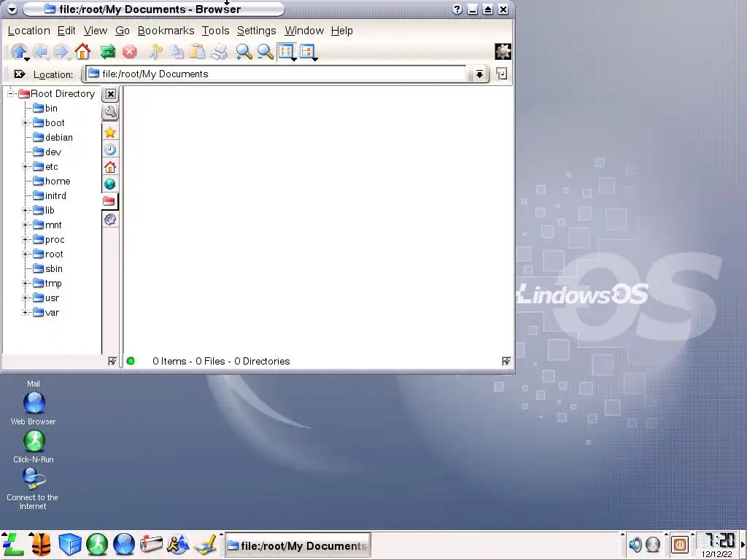Reload the current folder with green arrows
The width and height of the screenshot is (747, 560).
(x=108, y=52)
